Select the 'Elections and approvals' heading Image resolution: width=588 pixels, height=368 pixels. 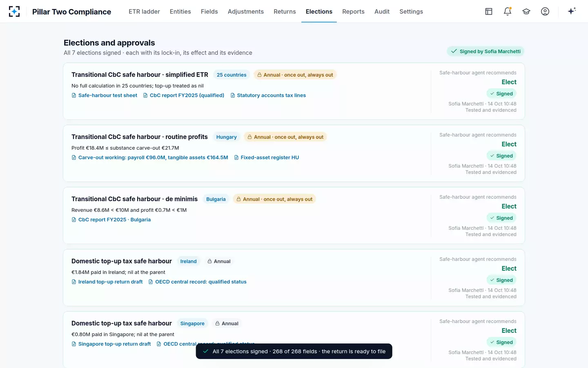109,43
